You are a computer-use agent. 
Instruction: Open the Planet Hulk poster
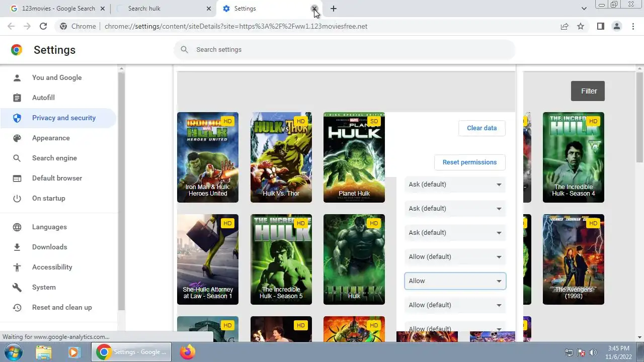tap(354, 157)
